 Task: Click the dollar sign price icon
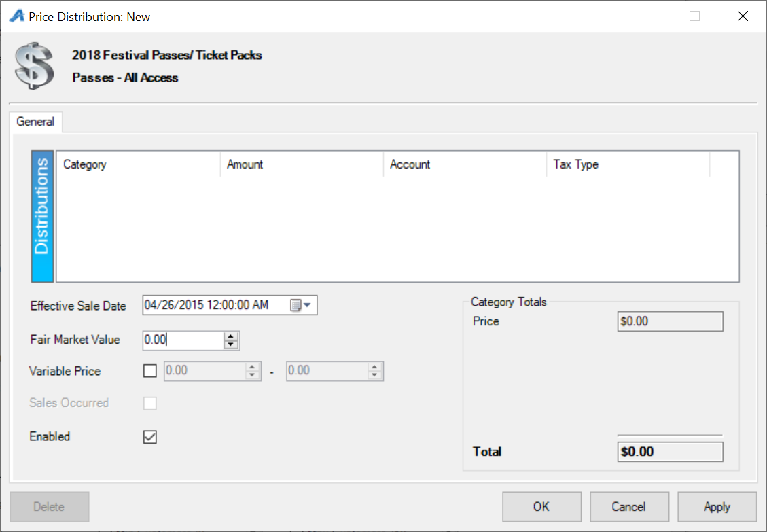[34, 66]
